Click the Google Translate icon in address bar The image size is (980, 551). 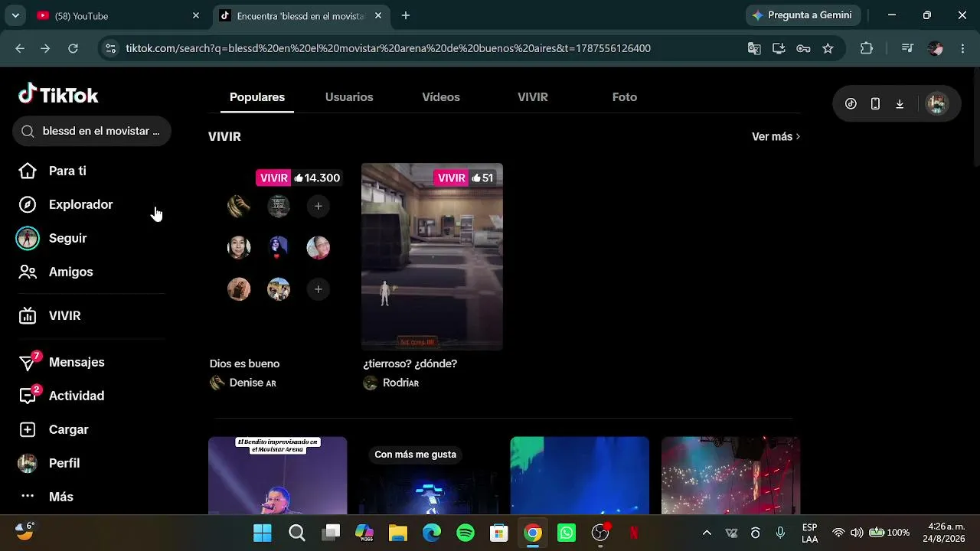click(754, 48)
